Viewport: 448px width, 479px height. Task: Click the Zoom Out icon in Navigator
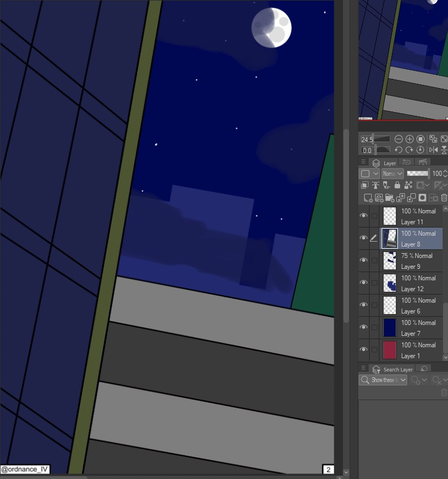point(398,139)
